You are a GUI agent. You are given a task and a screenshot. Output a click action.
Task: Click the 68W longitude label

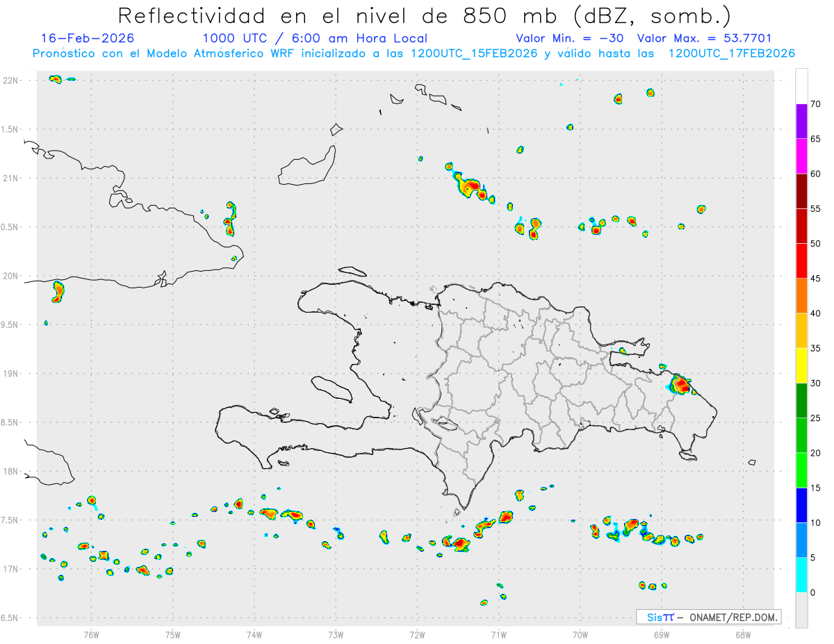742,634
